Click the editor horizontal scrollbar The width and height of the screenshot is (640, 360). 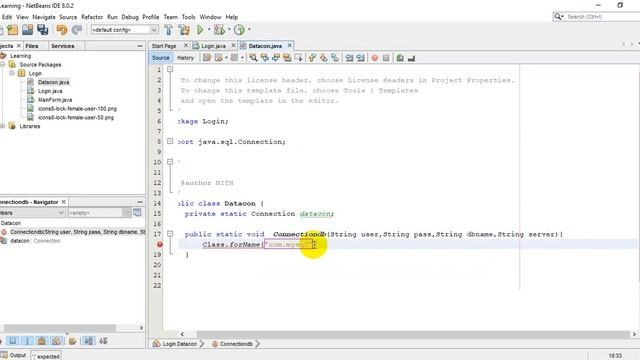tap(413, 334)
